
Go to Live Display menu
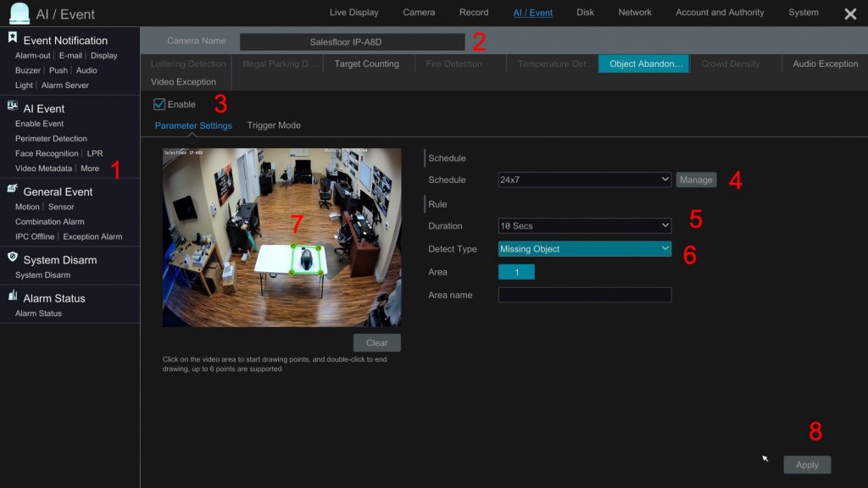[353, 13]
